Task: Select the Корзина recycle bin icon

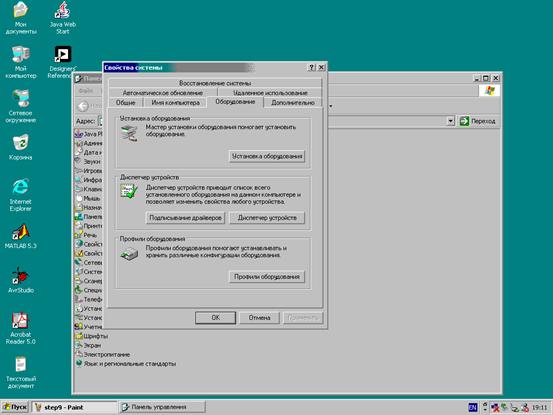Action: (x=20, y=147)
